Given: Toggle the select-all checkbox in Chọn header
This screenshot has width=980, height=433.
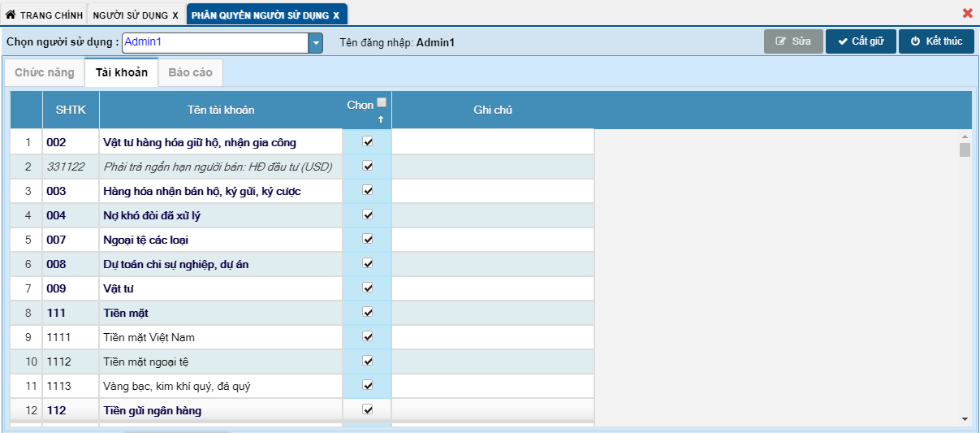Looking at the screenshot, I should [x=382, y=103].
